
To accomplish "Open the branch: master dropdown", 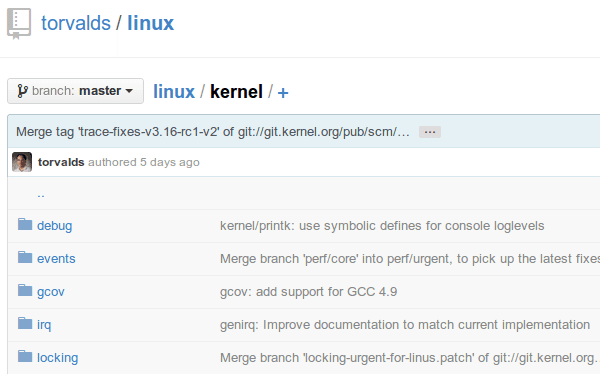I will point(75,91).
